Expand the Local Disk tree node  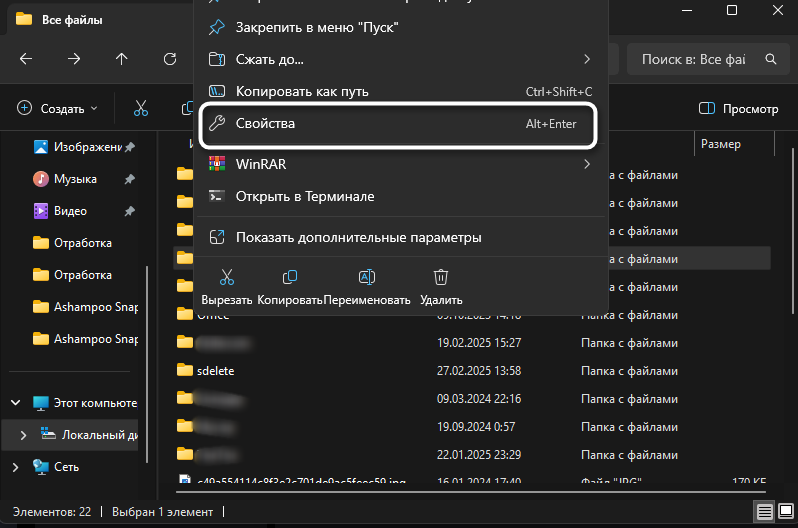click(24, 435)
